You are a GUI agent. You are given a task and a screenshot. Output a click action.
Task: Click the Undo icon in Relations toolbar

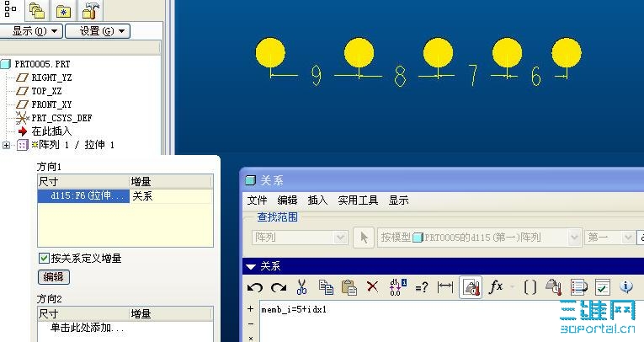pyautogui.click(x=254, y=287)
